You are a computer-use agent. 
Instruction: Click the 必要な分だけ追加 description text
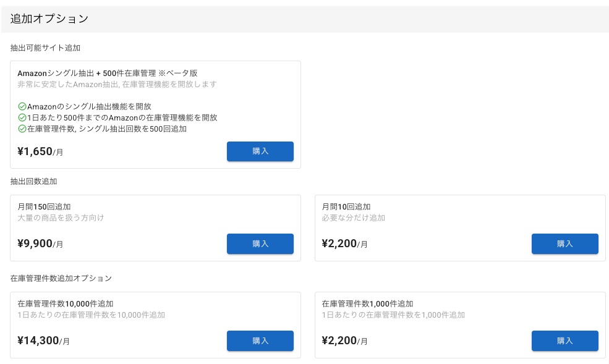pyautogui.click(x=354, y=218)
